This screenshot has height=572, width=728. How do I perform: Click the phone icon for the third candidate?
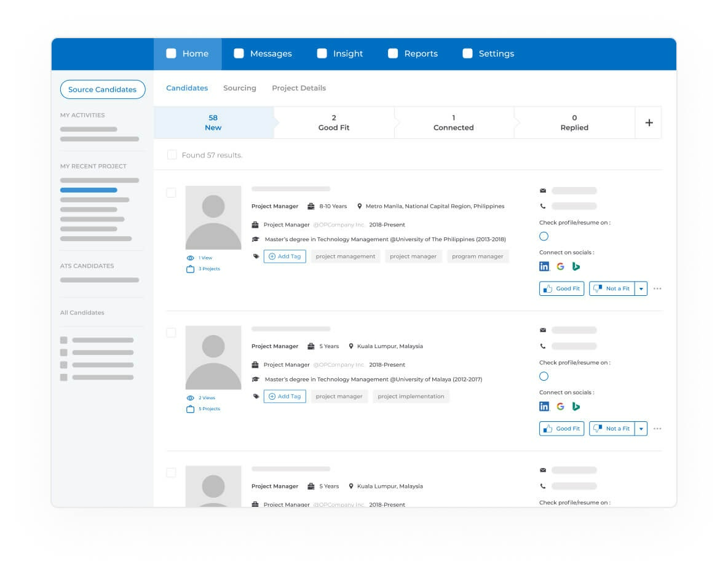click(543, 486)
